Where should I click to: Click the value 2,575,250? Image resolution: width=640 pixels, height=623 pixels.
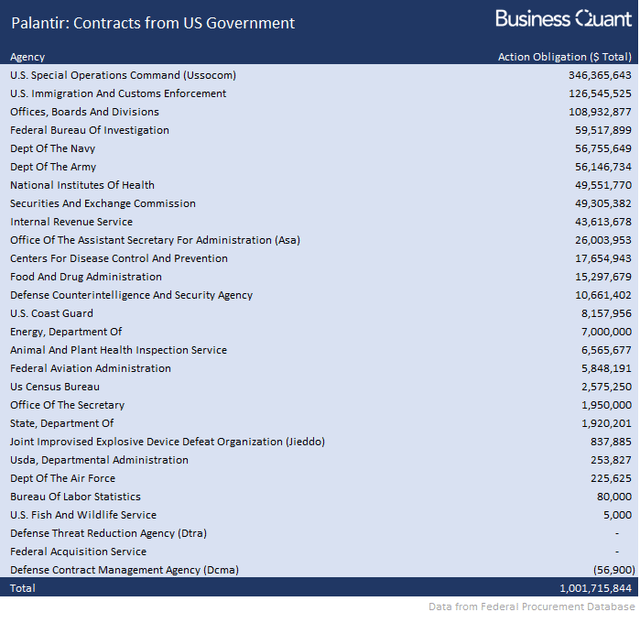pyautogui.click(x=607, y=387)
